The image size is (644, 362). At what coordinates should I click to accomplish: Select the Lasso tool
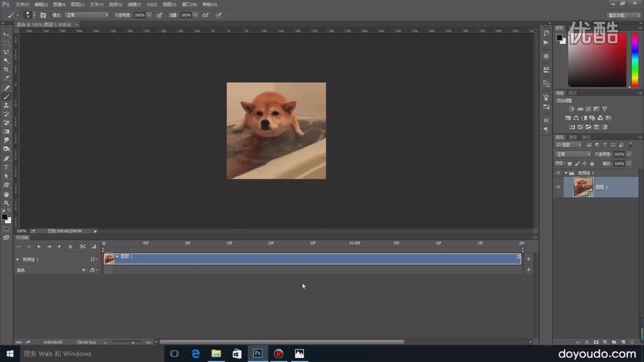7,52
